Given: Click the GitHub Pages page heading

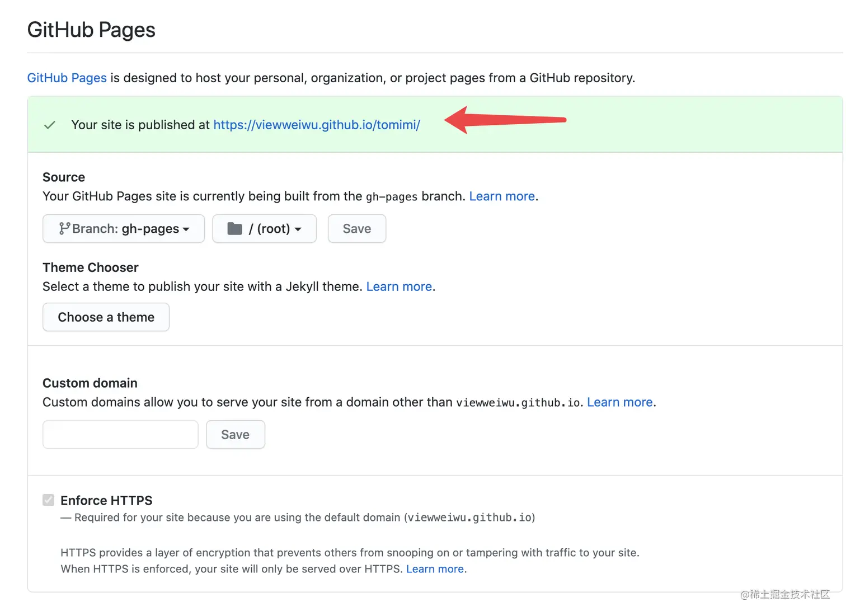Looking at the screenshot, I should [x=91, y=30].
